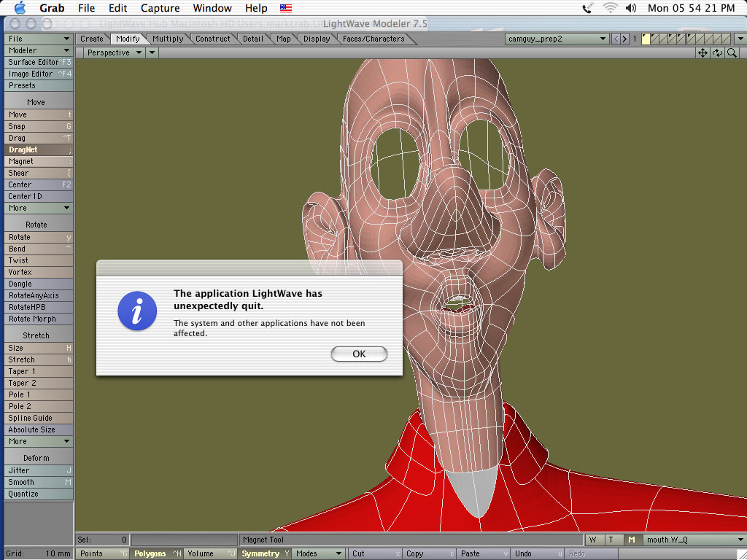
Task: Switch to Polygons selection mode
Action: click(156, 553)
